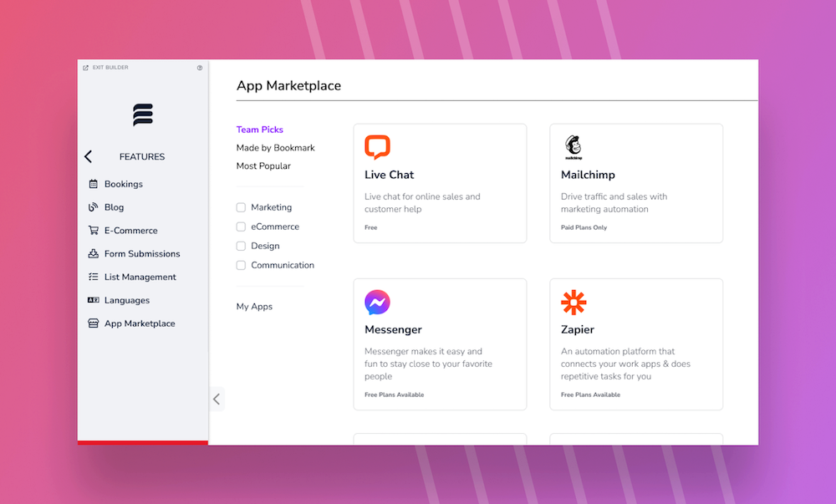Screen dimensions: 836x504
Task: Click the 'Free' label on Live Chat
Action: coord(371,227)
